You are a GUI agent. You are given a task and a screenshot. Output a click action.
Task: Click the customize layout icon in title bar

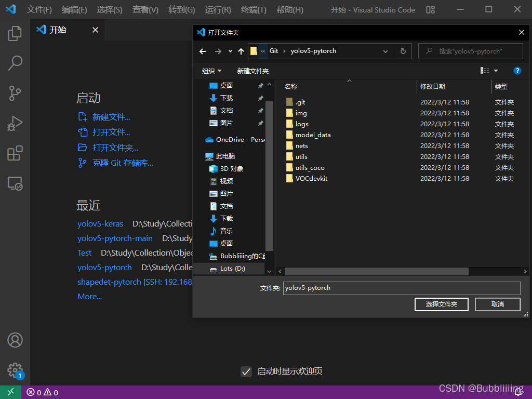click(430, 9)
